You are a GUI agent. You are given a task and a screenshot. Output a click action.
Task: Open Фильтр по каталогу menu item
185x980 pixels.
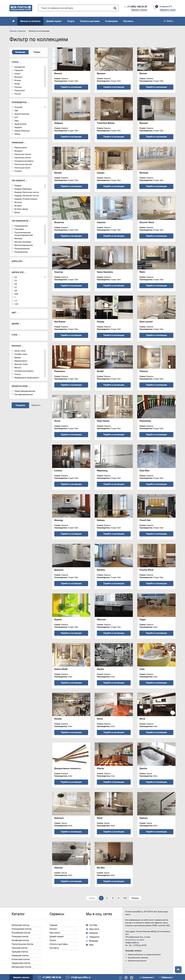click(30, 21)
